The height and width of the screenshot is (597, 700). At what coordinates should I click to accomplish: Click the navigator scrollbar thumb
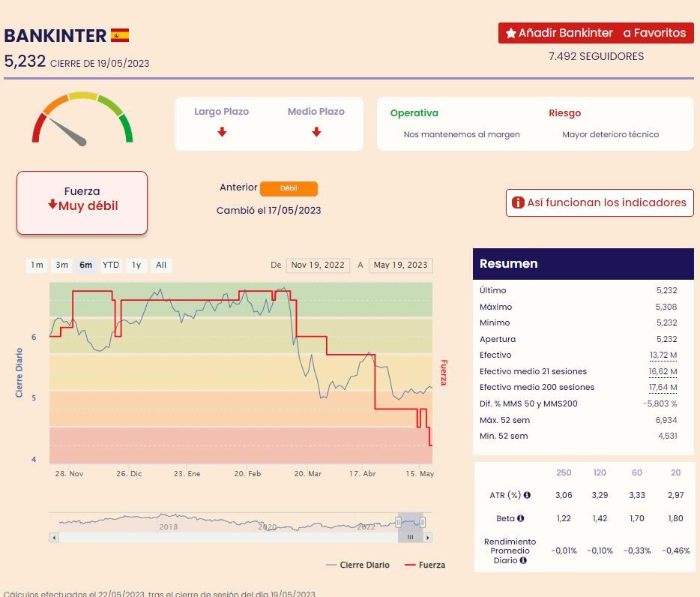[x=410, y=538]
